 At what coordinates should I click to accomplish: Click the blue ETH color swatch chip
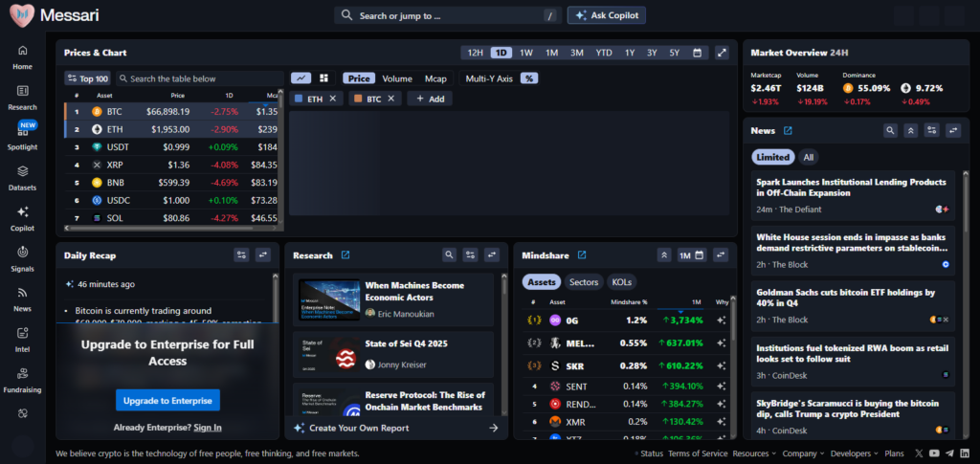pyautogui.click(x=300, y=99)
